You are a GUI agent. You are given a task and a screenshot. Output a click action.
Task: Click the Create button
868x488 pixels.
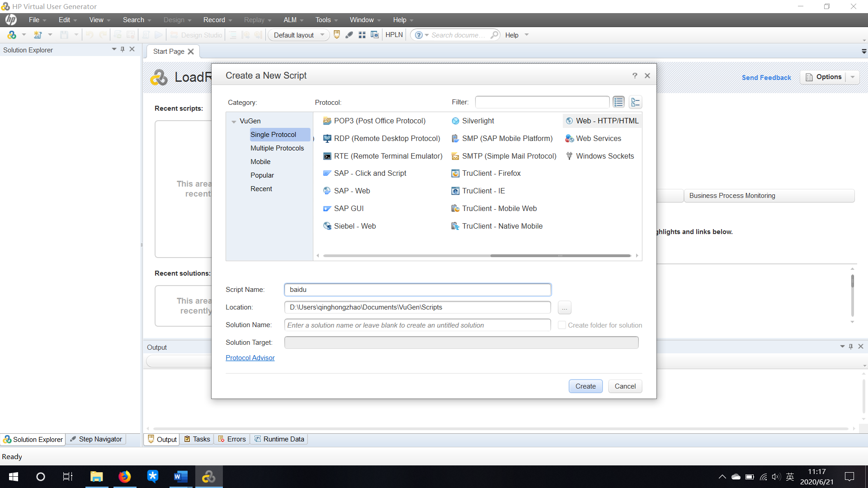click(585, 386)
